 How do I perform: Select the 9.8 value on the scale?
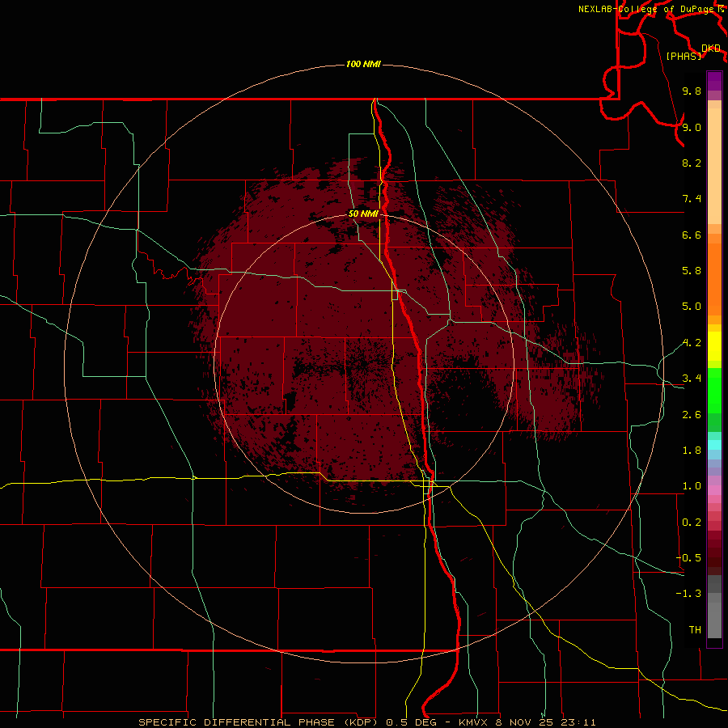click(x=692, y=91)
